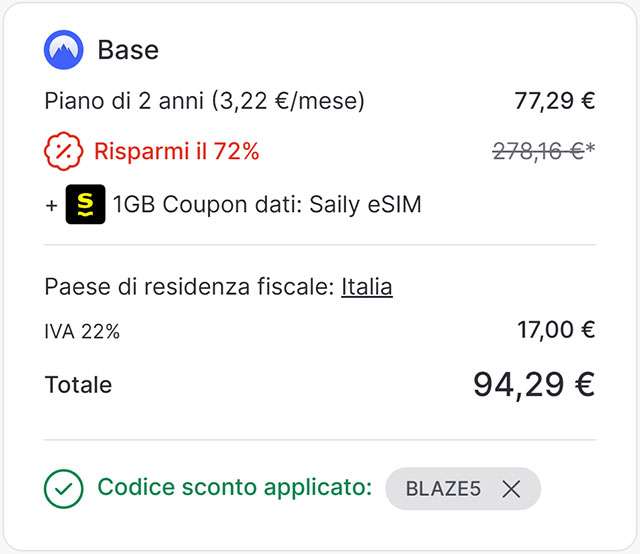Click the "Codice sconto applicato" text
This screenshot has height=554, width=640.
click(x=234, y=489)
